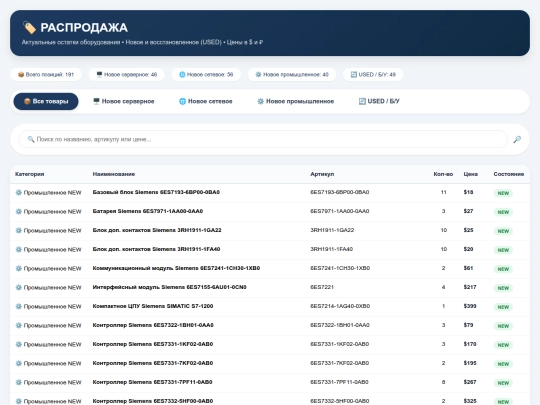
Task: Click box icon in 'Всего позиций' chip
Action: [21, 74]
